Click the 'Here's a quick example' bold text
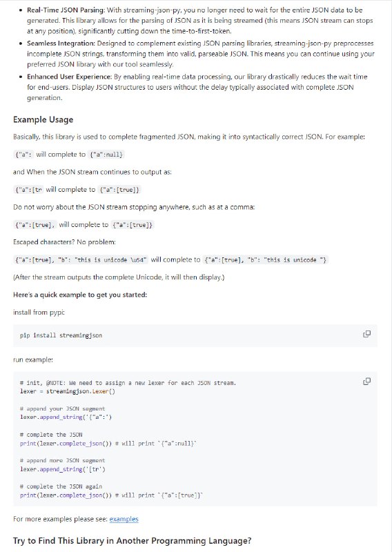The image size is (392, 552). [80, 295]
